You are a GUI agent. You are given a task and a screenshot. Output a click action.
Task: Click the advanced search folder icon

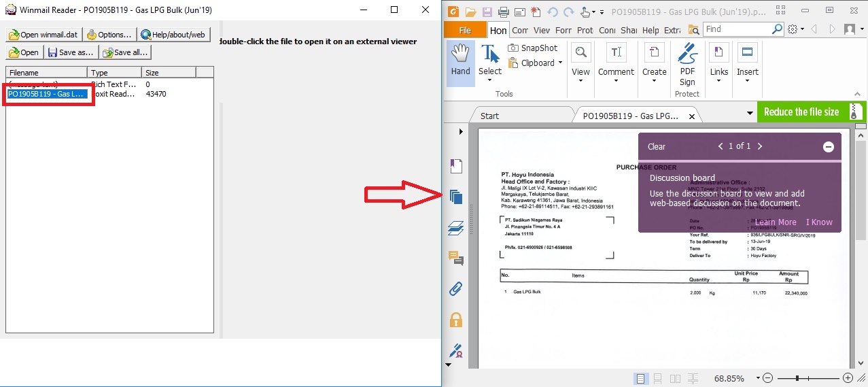pos(693,29)
